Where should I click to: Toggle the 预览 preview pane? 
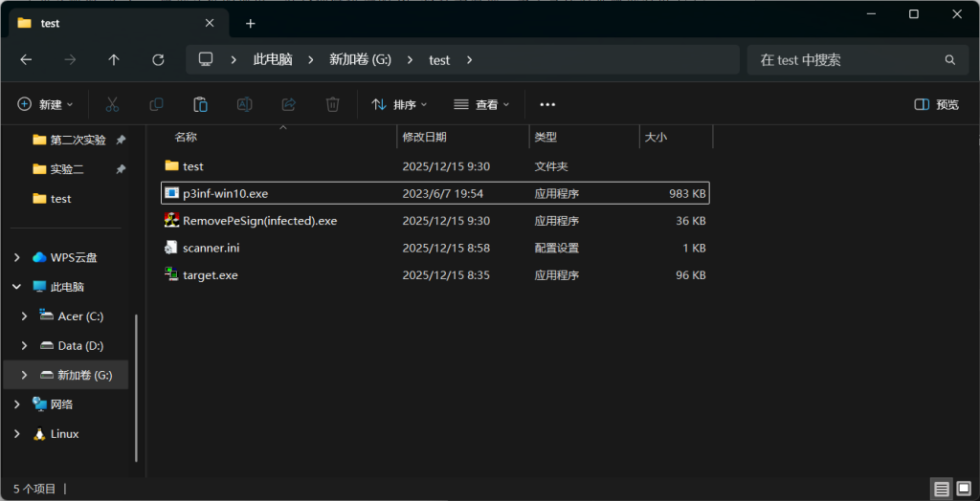point(936,104)
